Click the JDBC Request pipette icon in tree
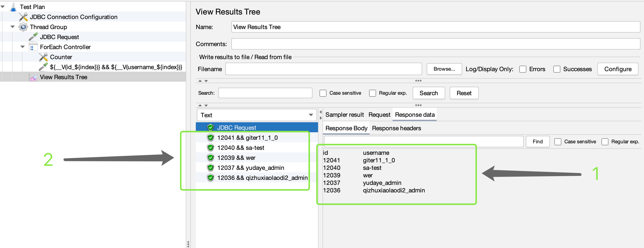The width and height of the screenshot is (644, 248). click(x=33, y=37)
